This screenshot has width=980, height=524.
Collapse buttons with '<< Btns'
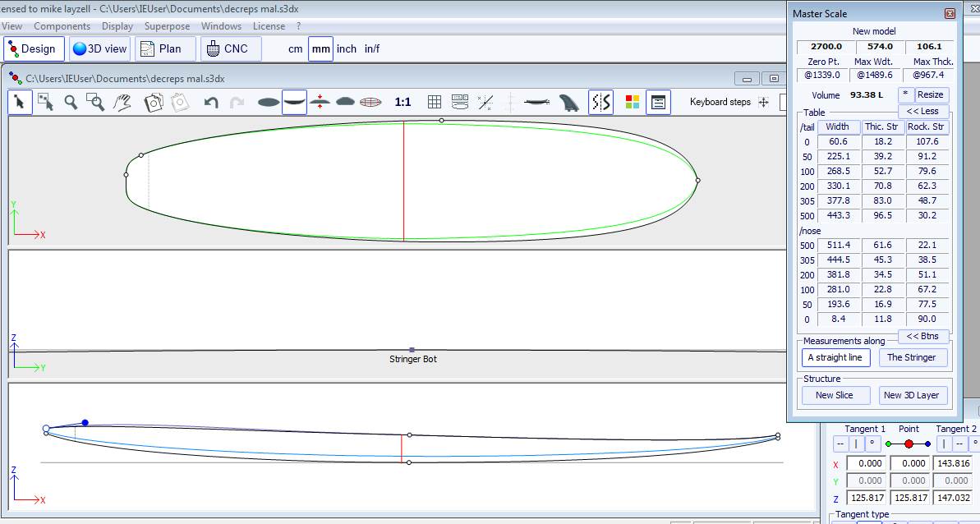(923, 336)
